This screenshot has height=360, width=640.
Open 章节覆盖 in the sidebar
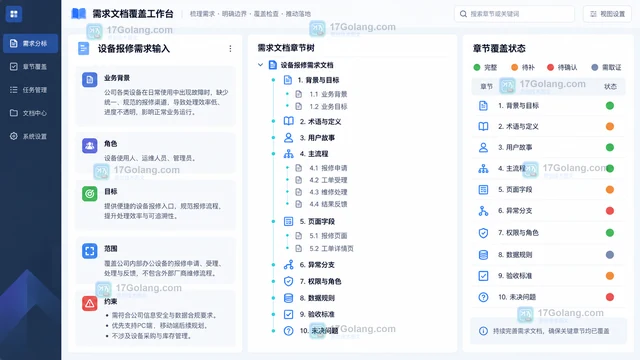click(31, 67)
